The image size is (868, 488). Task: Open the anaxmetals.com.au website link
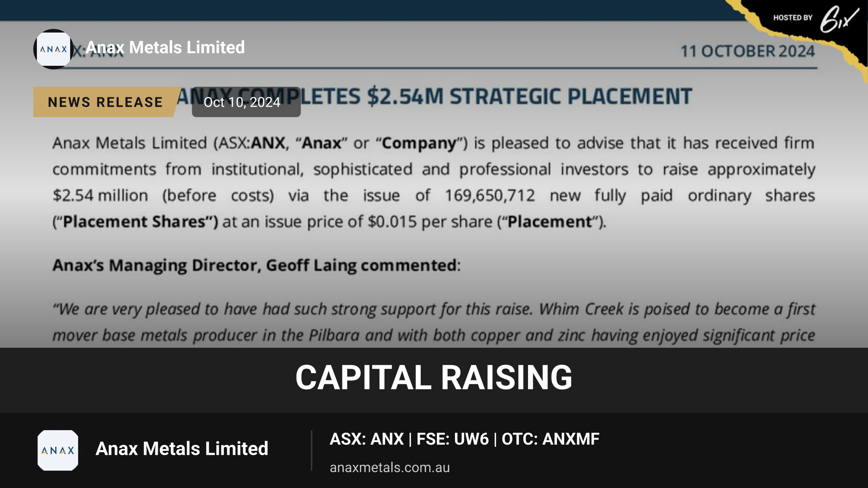point(390,467)
